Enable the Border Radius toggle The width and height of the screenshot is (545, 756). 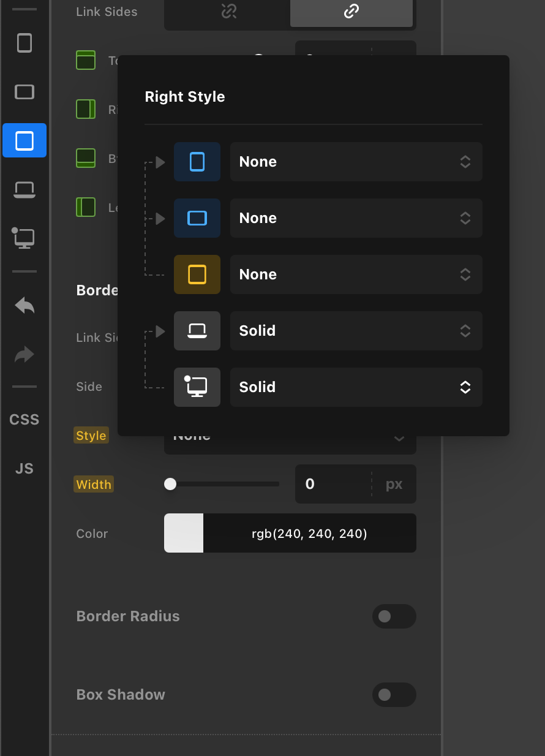pyautogui.click(x=394, y=616)
